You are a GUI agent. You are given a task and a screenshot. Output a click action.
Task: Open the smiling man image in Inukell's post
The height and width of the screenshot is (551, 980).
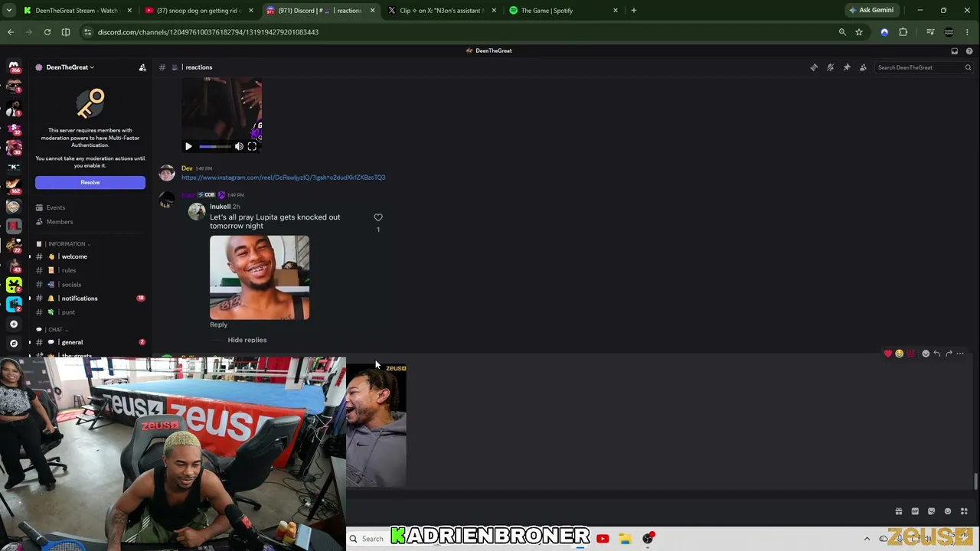pyautogui.click(x=260, y=277)
